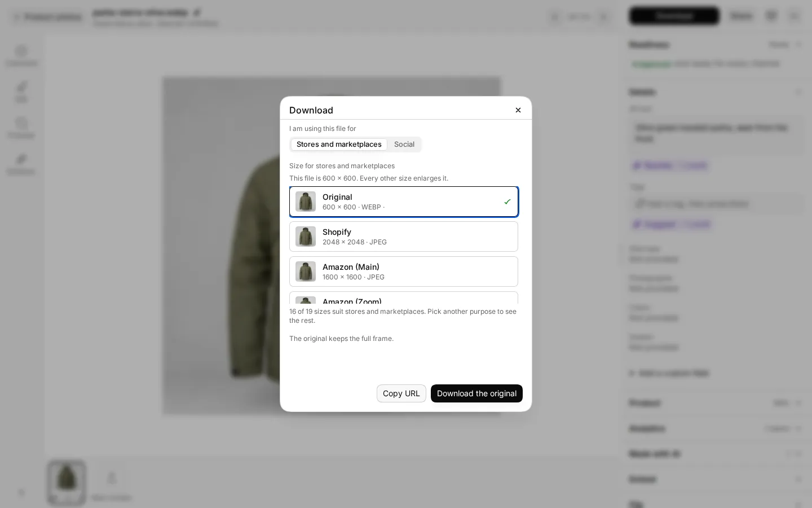Click the 'Size for stores and marketplaces' label
This screenshot has height=508, width=812.
click(x=342, y=166)
